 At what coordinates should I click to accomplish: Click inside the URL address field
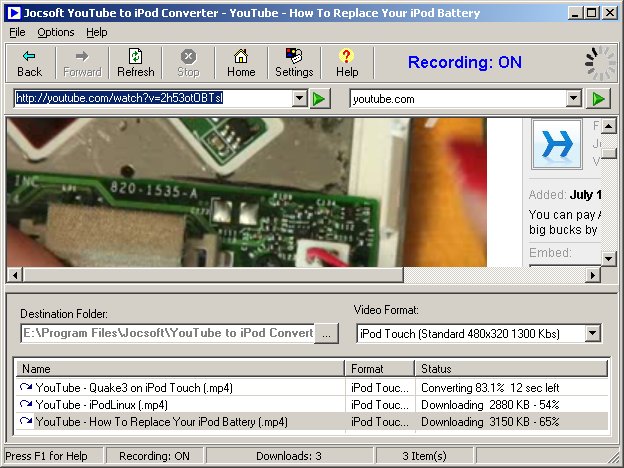click(153, 98)
